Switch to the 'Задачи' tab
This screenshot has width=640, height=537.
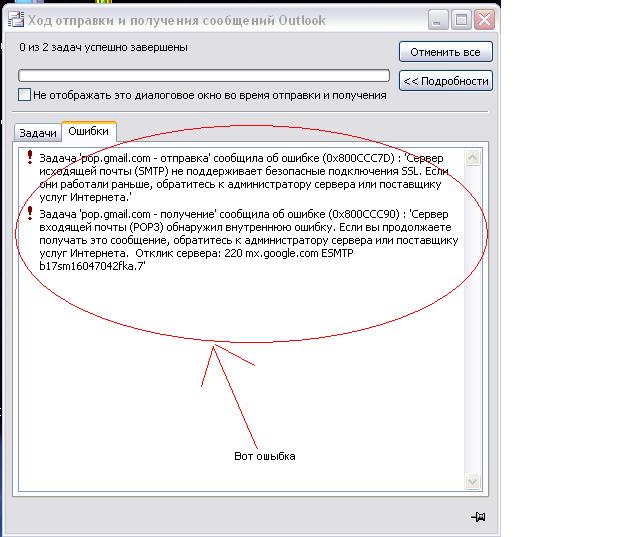point(38,132)
